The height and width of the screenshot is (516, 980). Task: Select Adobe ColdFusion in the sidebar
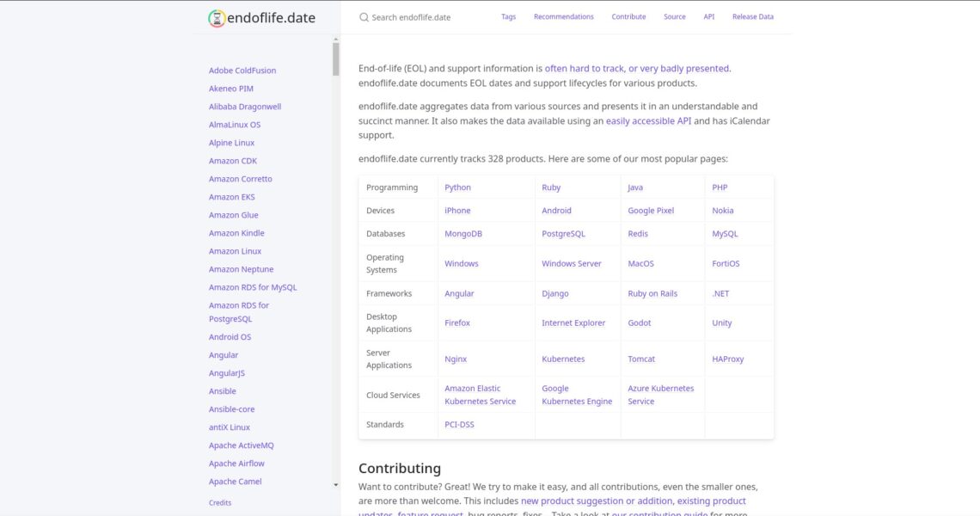pos(242,71)
